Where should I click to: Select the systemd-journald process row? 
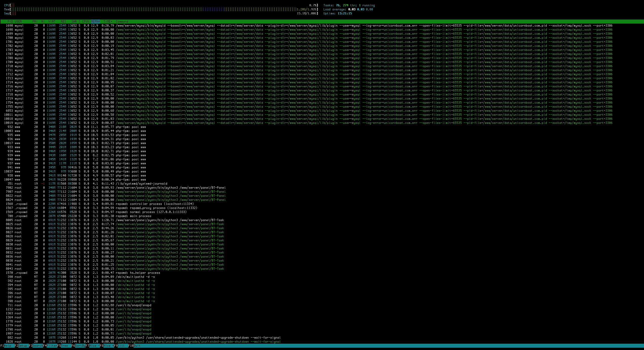click(322, 184)
